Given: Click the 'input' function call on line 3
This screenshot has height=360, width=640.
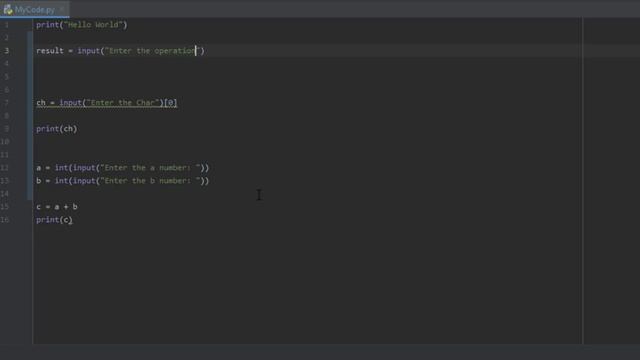Looking at the screenshot, I should [x=89, y=51].
